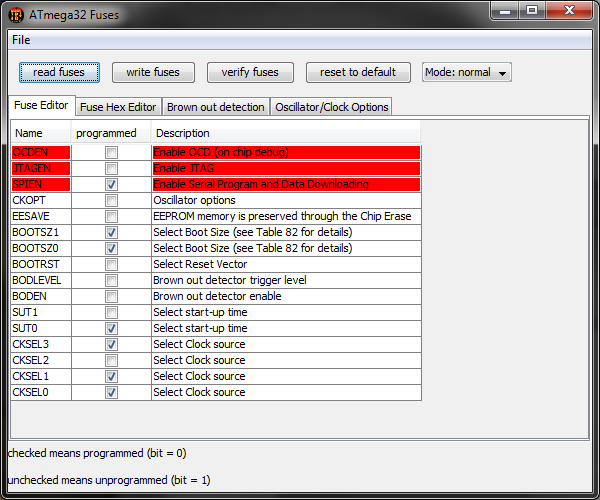Open the Brown out detection tab

pyautogui.click(x=216, y=107)
